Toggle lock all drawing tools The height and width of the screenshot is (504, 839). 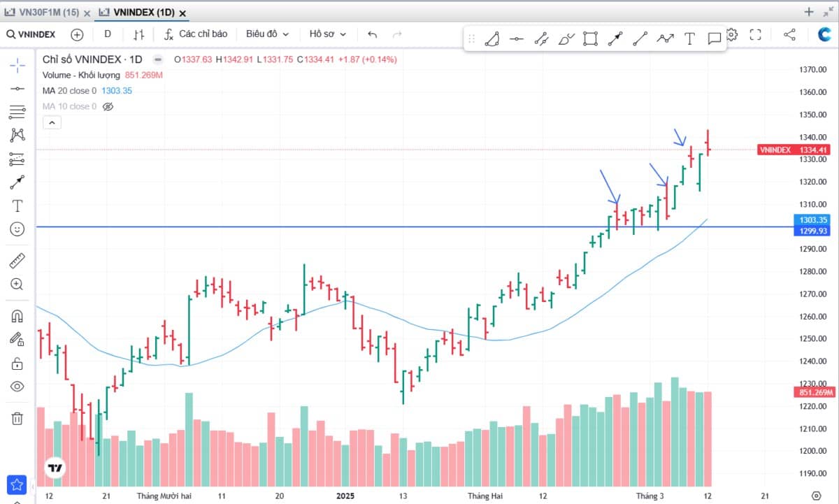[17, 363]
